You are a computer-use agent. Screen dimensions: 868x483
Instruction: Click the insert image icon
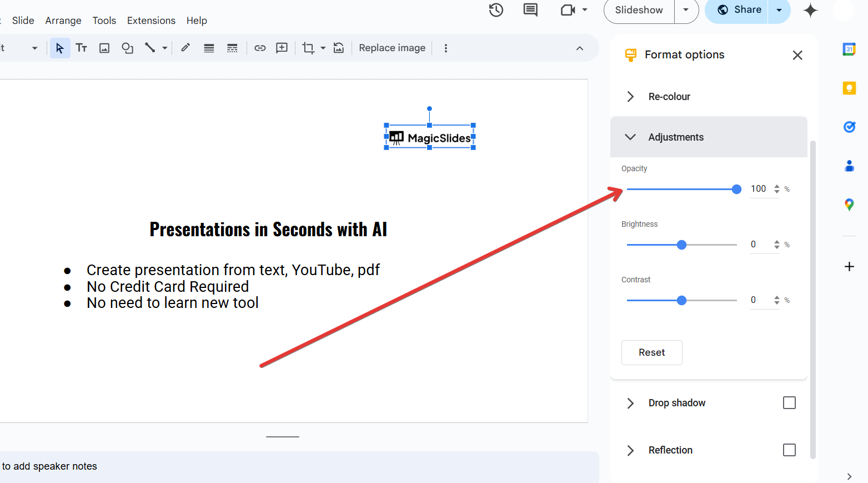click(104, 48)
